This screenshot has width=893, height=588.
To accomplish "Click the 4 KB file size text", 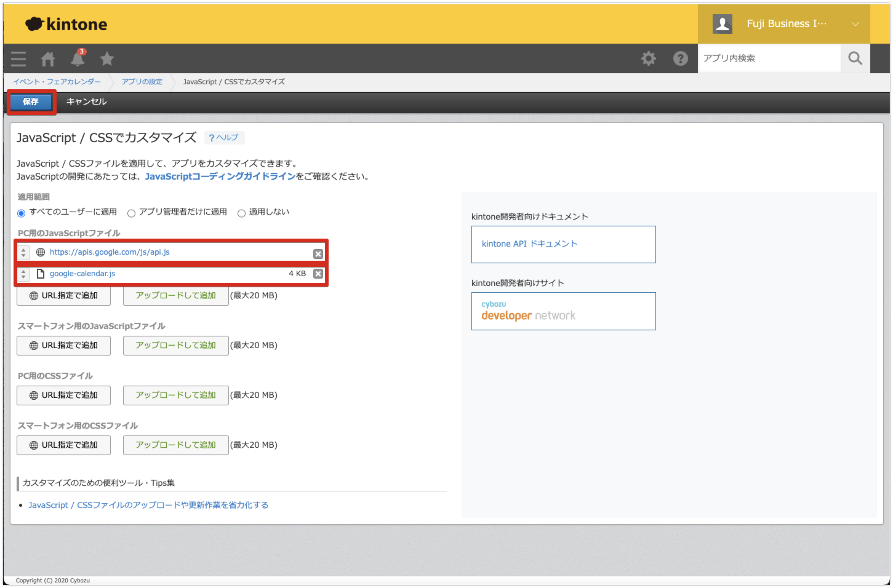I will [x=297, y=274].
